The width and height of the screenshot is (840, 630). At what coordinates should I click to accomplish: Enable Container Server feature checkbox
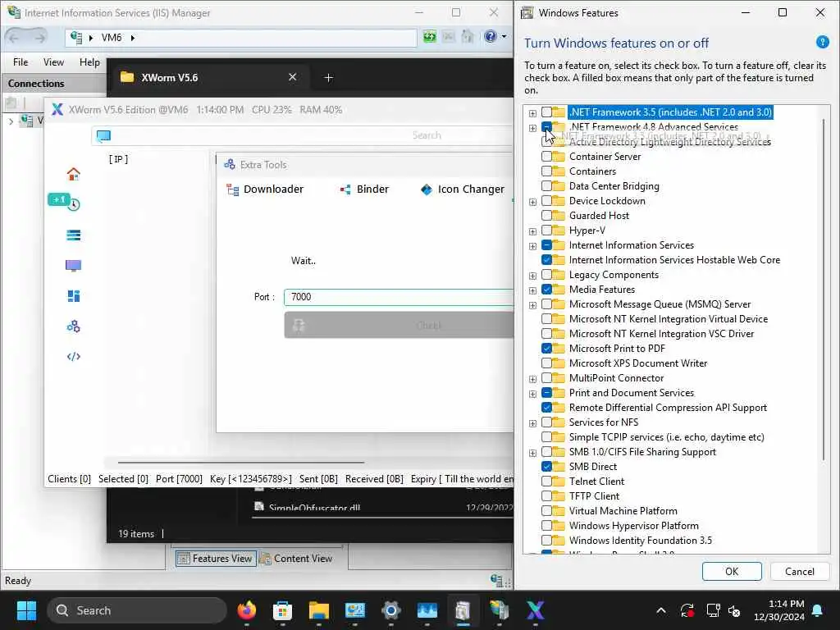(x=546, y=157)
